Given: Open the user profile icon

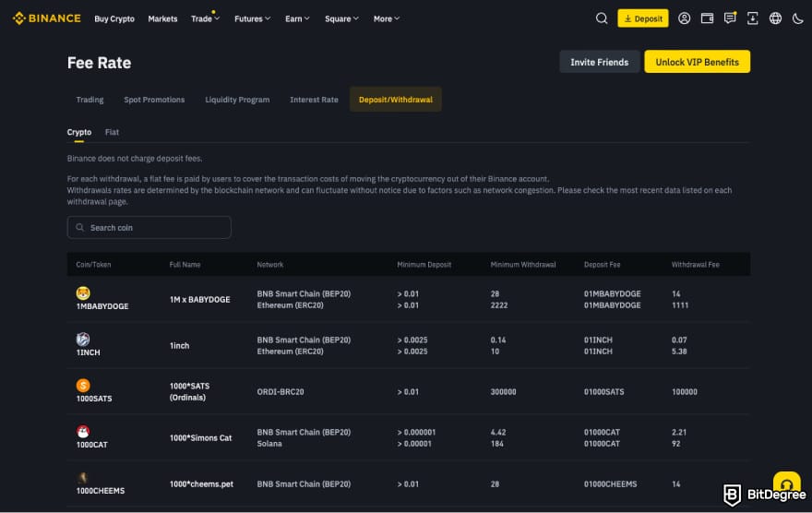Looking at the screenshot, I should 684,18.
